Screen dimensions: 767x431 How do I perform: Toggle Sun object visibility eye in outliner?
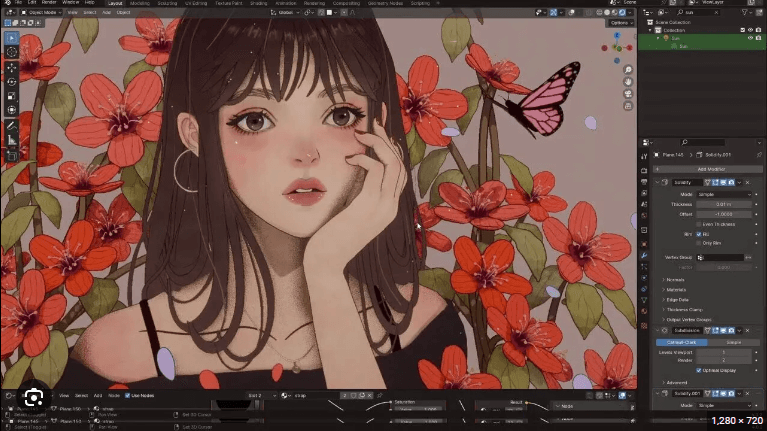pos(750,38)
